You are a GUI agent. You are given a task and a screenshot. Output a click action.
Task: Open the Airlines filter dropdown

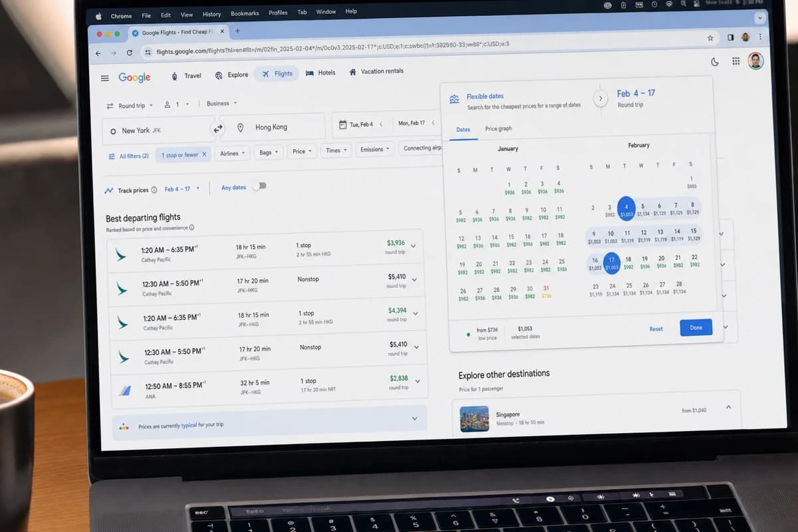pos(232,153)
